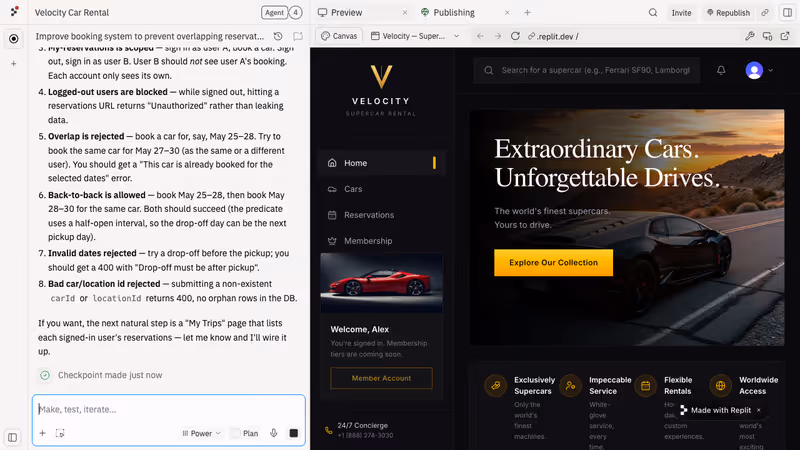The image size is (800, 450).
Task: Switch to the Publishing tab
Action: [x=454, y=13]
